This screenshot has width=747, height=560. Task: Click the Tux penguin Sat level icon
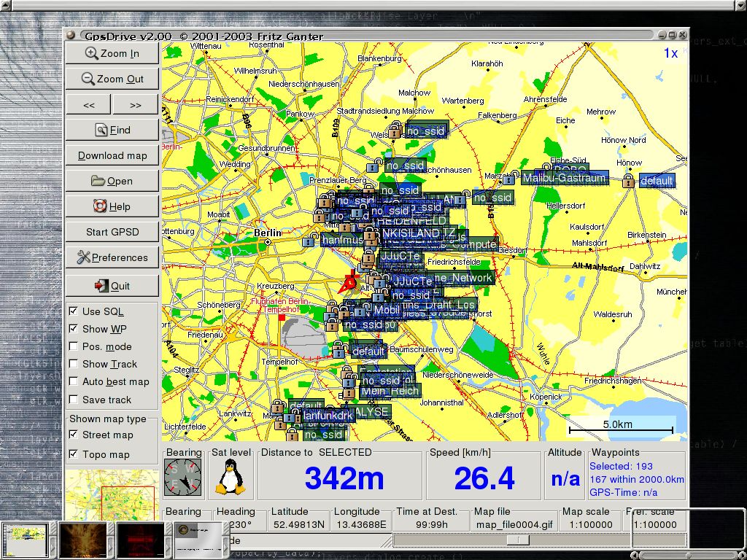(231, 477)
